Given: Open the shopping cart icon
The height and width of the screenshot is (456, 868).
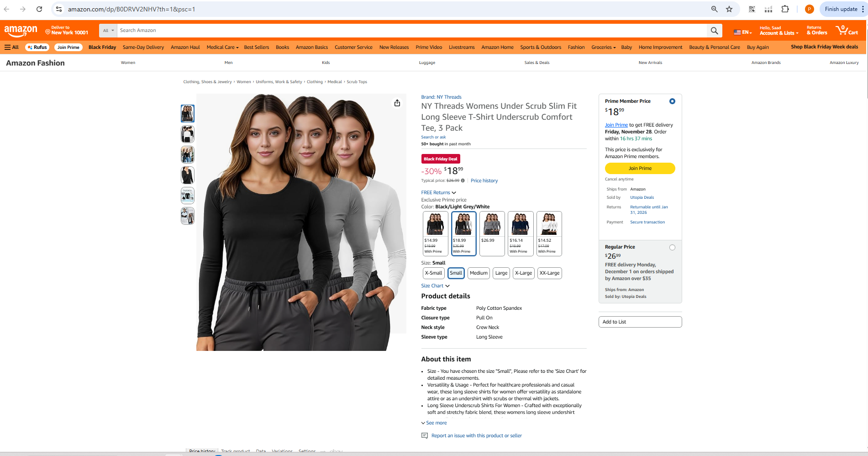Looking at the screenshot, I should (847, 30).
